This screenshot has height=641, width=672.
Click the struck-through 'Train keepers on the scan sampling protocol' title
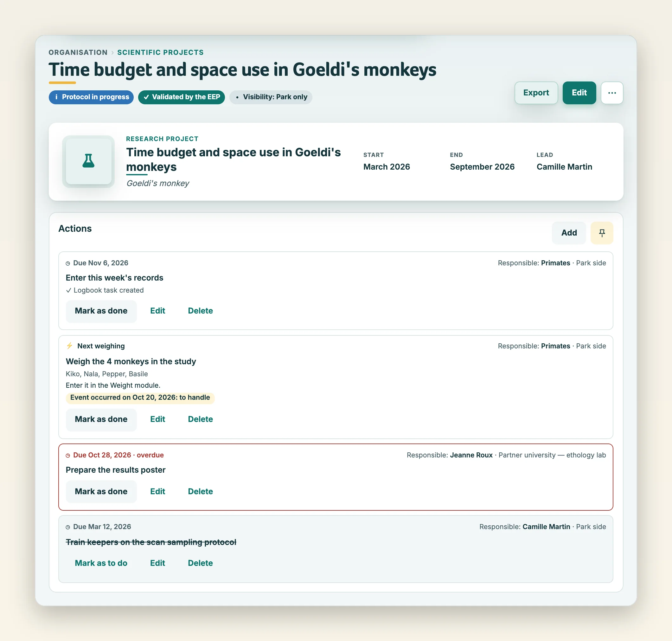[151, 542]
